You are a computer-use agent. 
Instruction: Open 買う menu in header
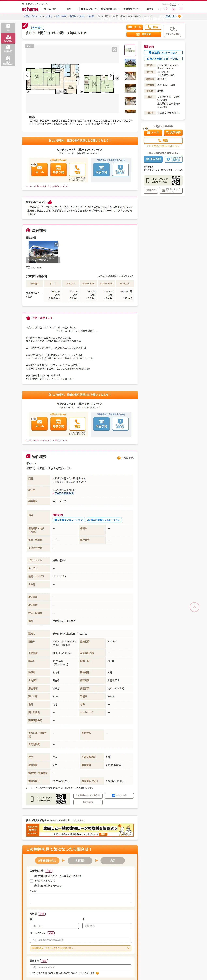[69, 9]
